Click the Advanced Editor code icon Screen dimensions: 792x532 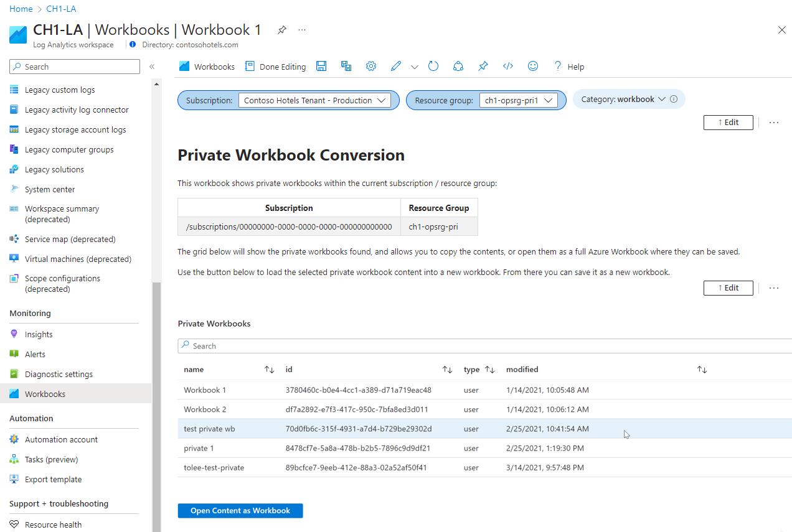tap(508, 67)
